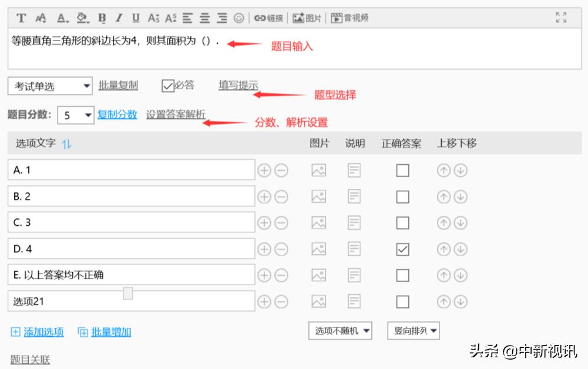The height and width of the screenshot is (369, 588).
Task: Insert a 链接 hyperlink from toolbar
Action: (x=268, y=18)
